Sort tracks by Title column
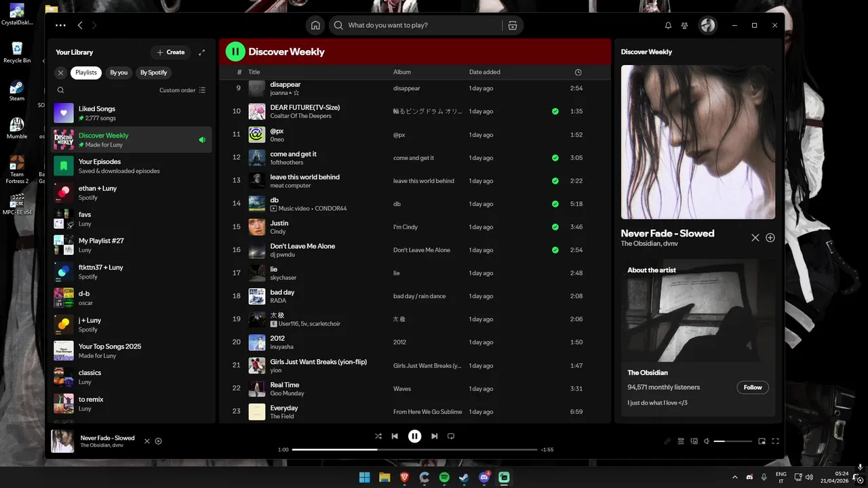 [x=254, y=72]
